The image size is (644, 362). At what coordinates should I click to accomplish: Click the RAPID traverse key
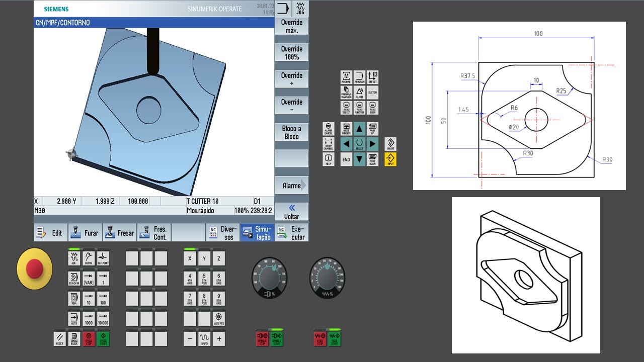pyautogui.click(x=204, y=338)
